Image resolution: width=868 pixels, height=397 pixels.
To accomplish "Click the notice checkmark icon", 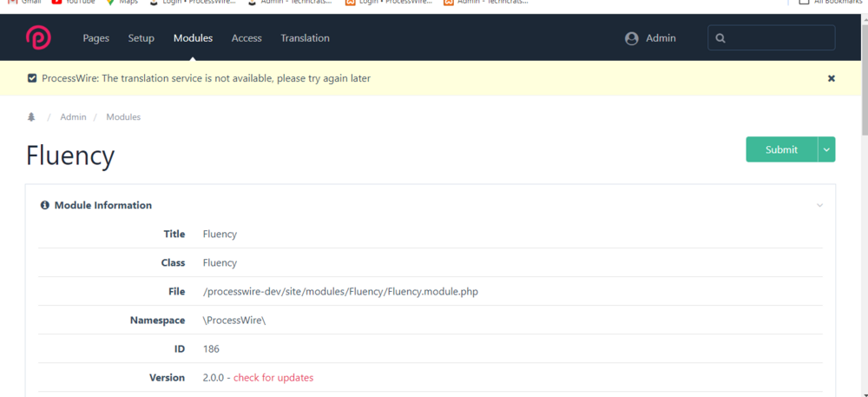I will 32,78.
